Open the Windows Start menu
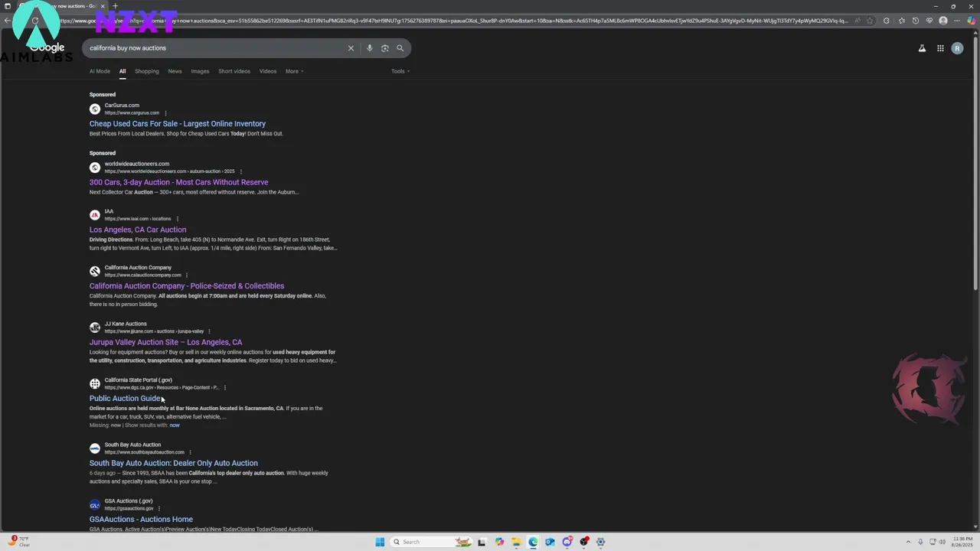This screenshot has height=551, width=980. coord(380,542)
